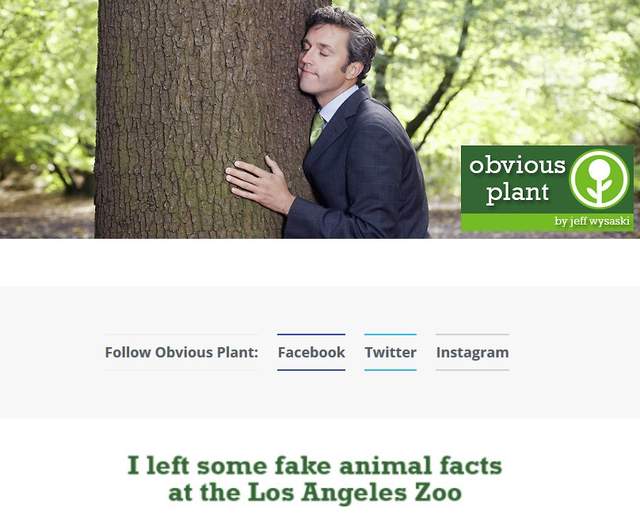Click the white flower icon in logo

[599, 179]
